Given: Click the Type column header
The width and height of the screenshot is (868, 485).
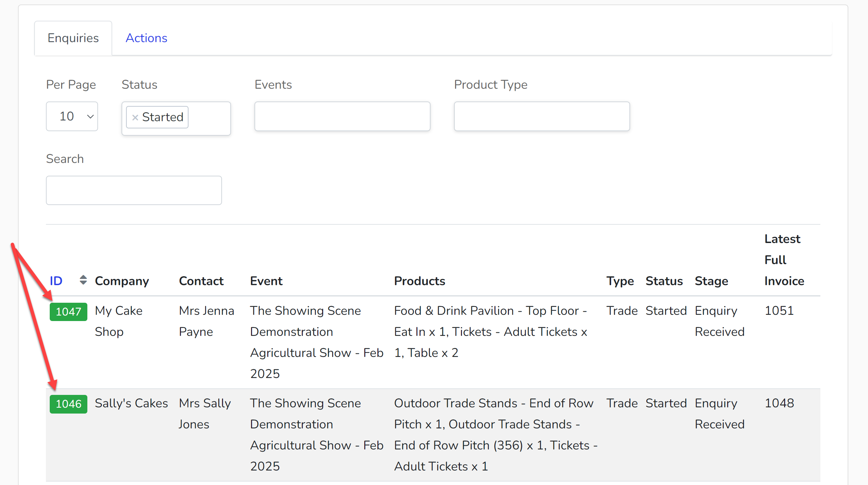Looking at the screenshot, I should coord(620,281).
